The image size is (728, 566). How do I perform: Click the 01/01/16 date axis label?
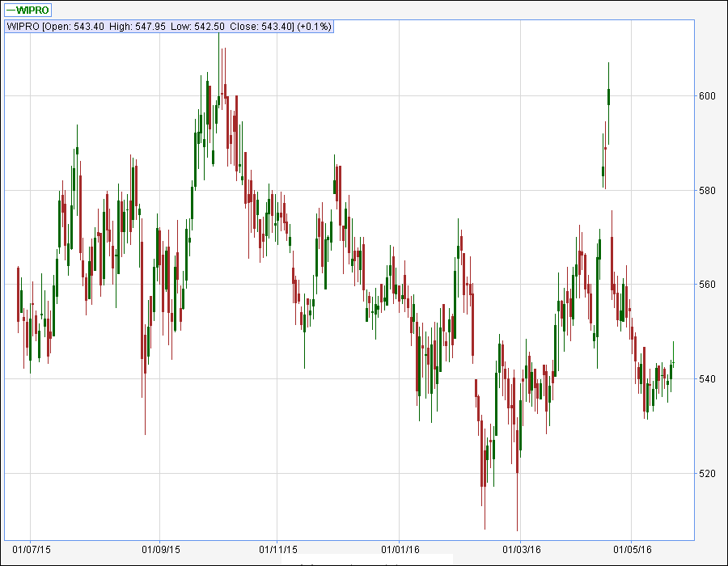click(400, 549)
